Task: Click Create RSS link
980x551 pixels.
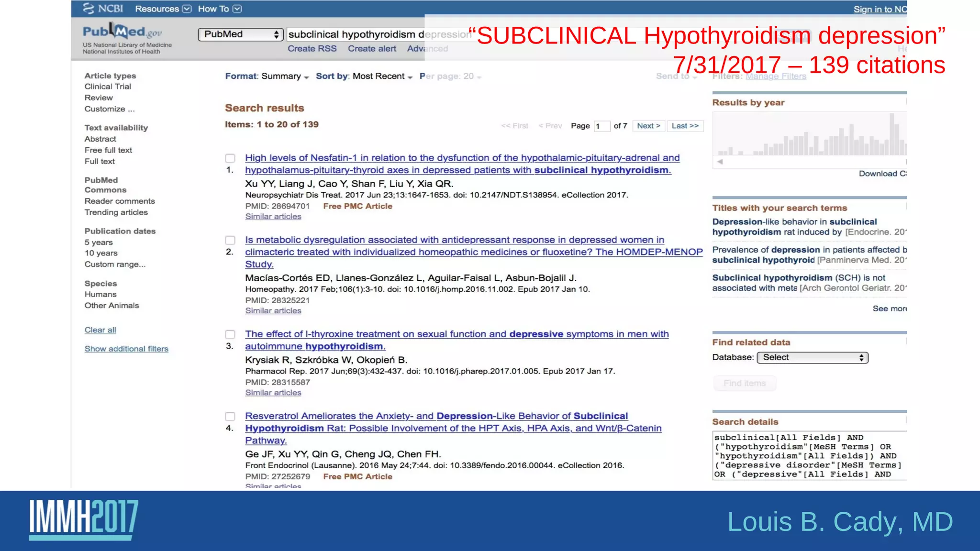Action: point(312,48)
